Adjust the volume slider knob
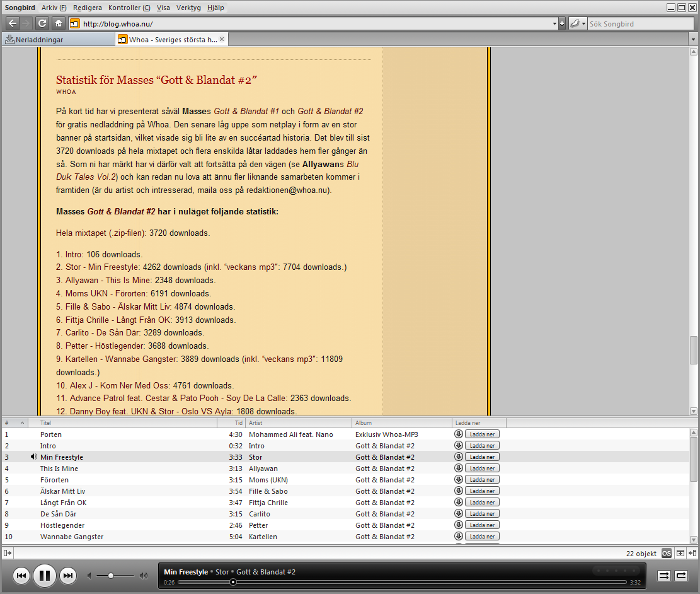700x594 pixels. tap(111, 576)
